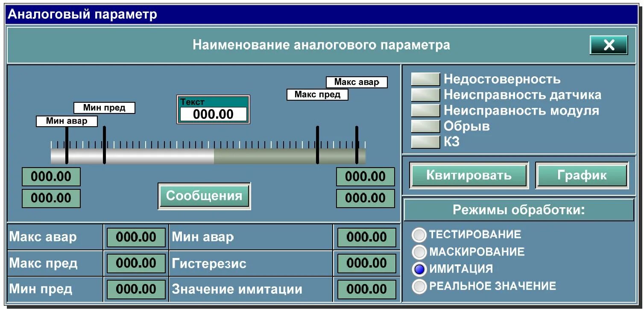Click the Мин авар marker on scale
This screenshot has width=644, height=310.
67,145
